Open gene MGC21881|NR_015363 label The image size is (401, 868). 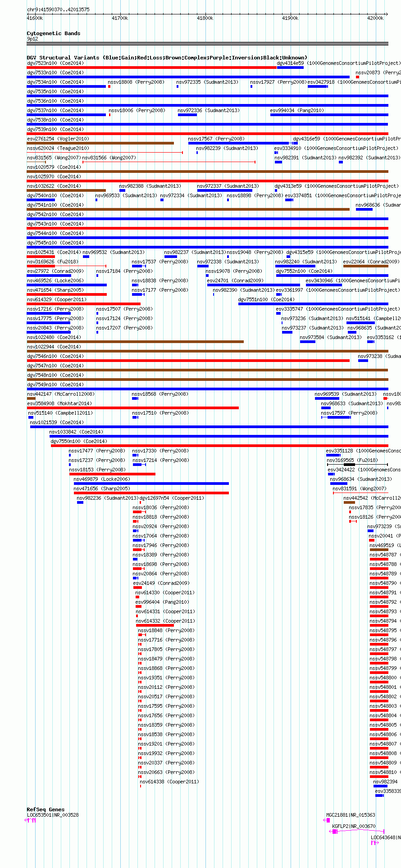351,815
